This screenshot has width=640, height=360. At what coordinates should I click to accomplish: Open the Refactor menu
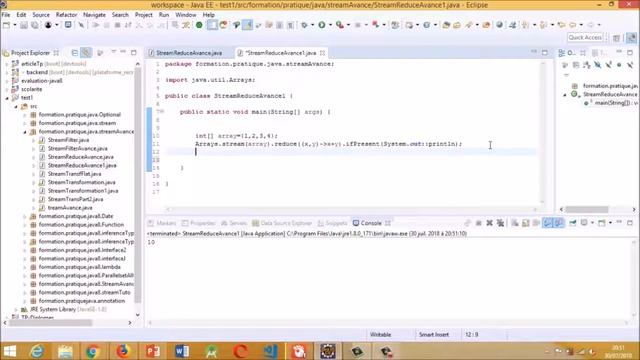tap(66, 15)
